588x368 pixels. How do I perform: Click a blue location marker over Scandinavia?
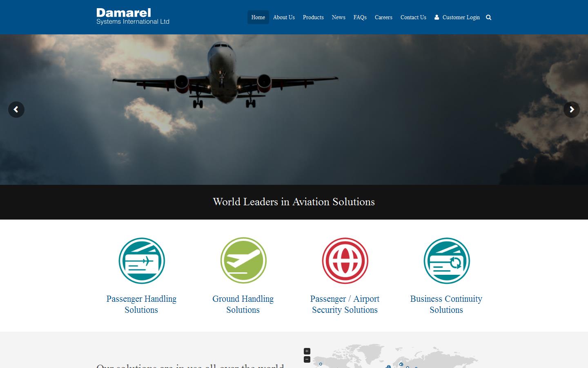(401, 364)
